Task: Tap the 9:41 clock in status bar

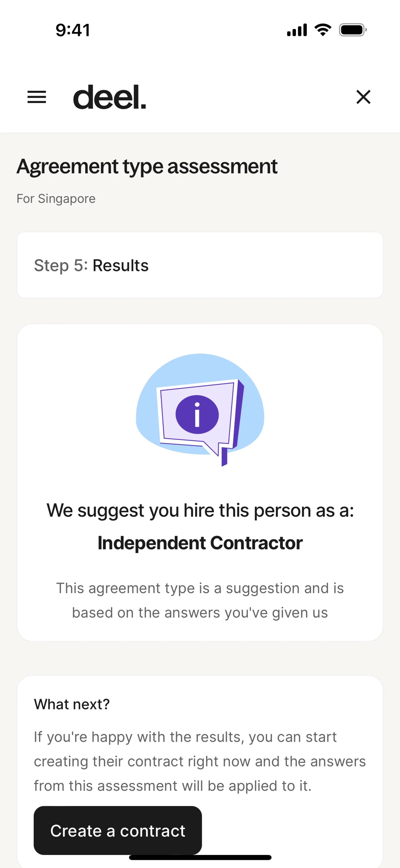Action: [73, 30]
